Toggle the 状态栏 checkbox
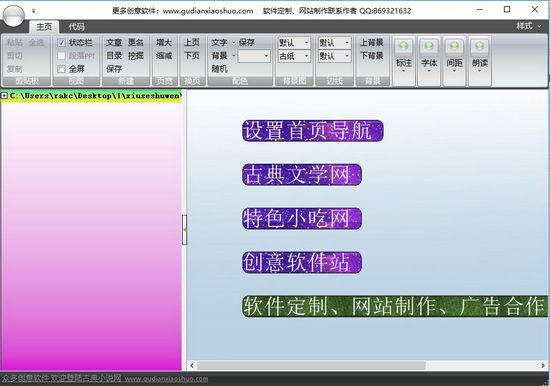 pos(61,42)
